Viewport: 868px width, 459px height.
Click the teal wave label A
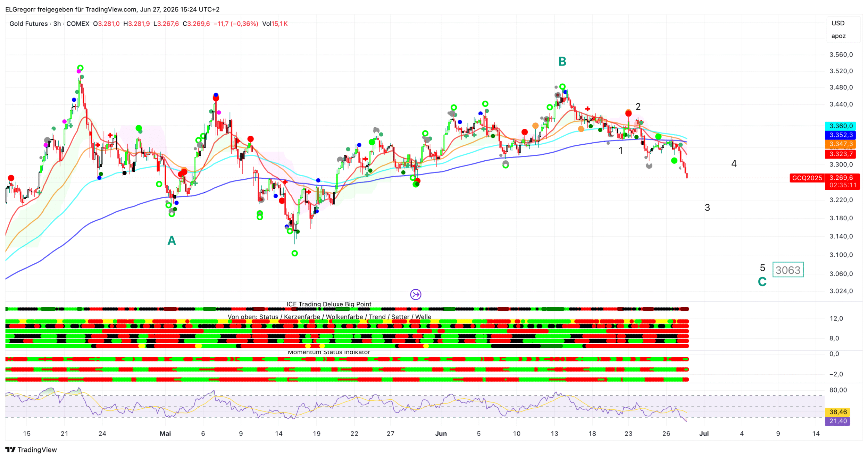(x=172, y=240)
